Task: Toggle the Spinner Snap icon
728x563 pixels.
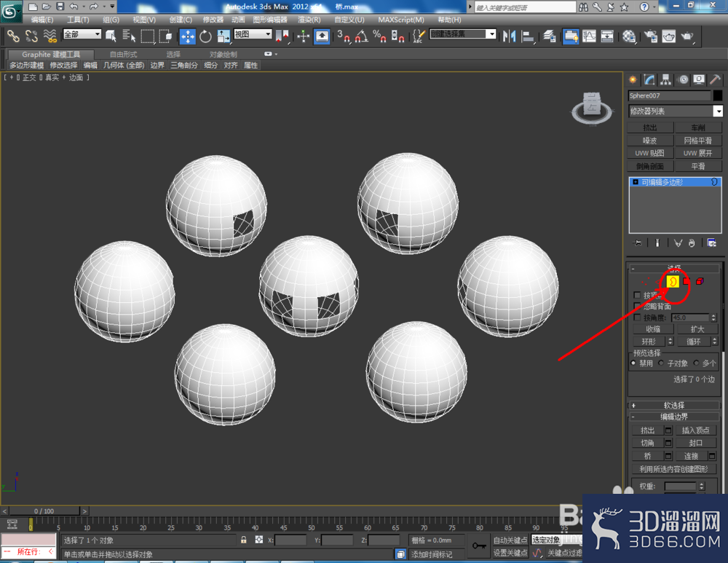Action: coord(397,36)
